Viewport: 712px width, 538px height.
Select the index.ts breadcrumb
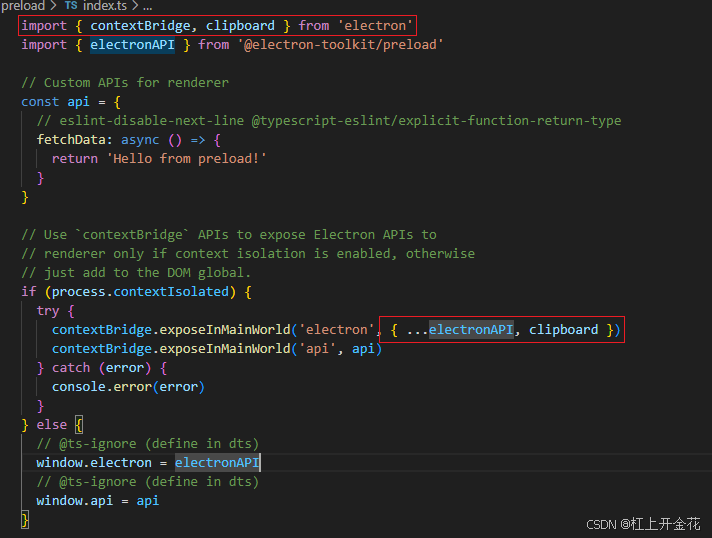point(105,5)
